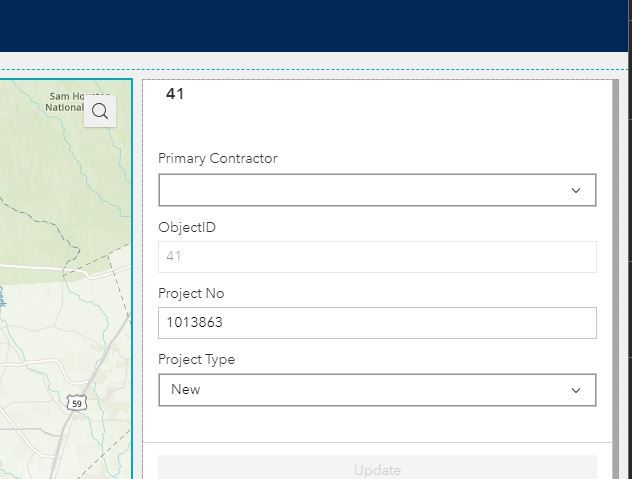
Task: Click the Primary Contractor chevron arrow
Action: (576, 190)
